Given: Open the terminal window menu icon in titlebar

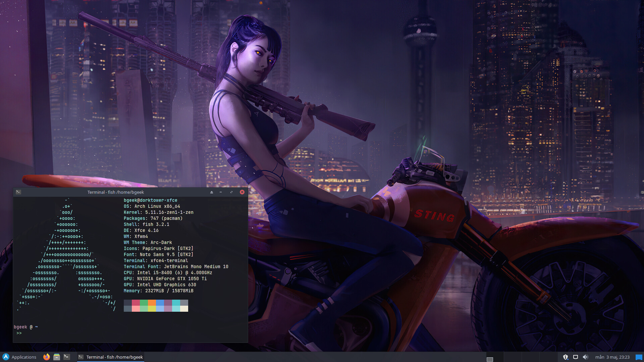Looking at the screenshot, I should 18,192.
